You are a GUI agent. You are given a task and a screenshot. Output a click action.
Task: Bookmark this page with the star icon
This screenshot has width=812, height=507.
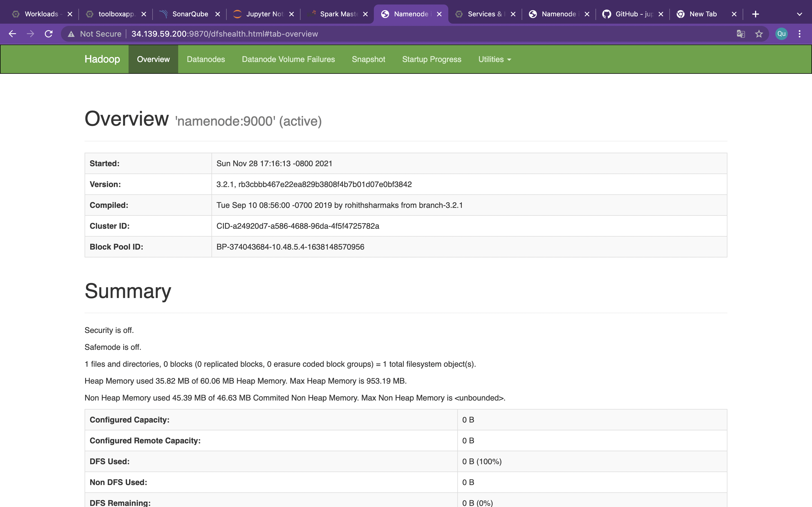(759, 34)
